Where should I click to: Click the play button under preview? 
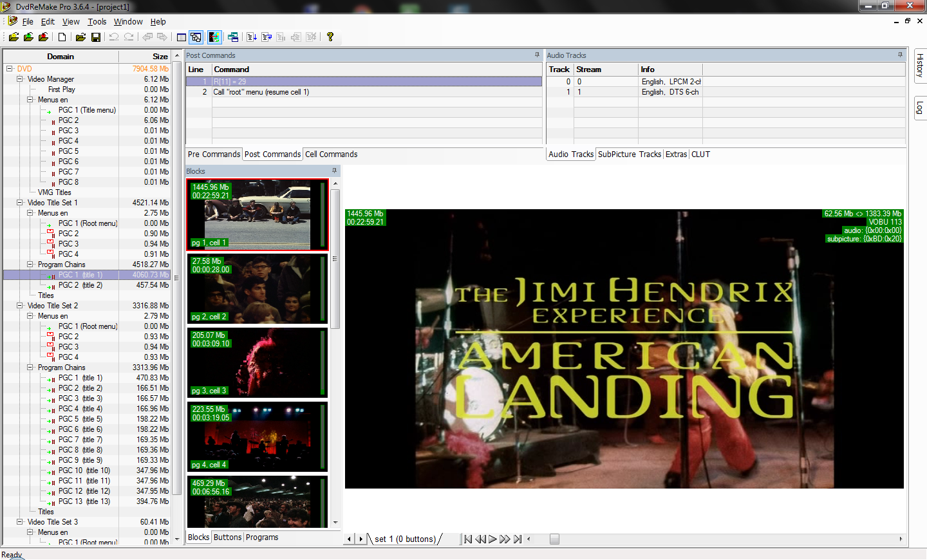492,539
